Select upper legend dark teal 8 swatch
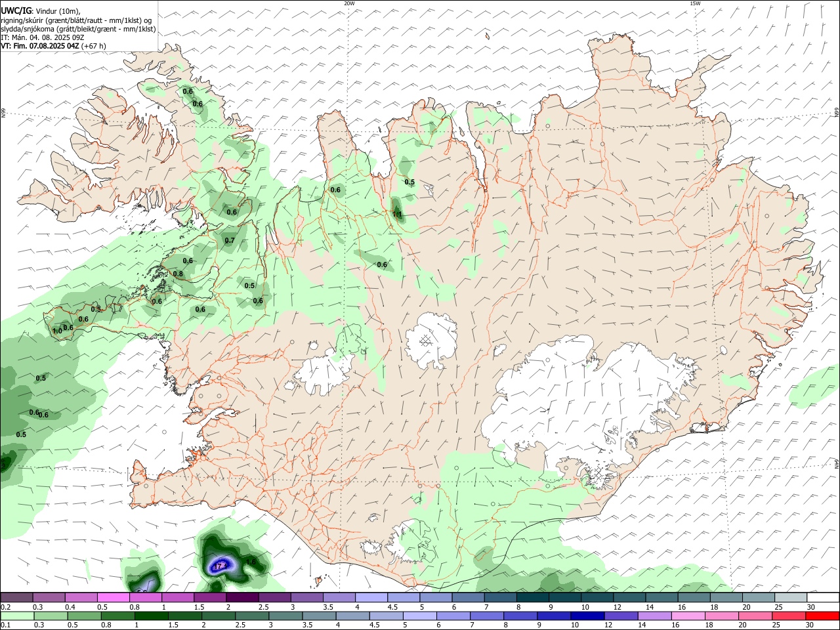The width and height of the screenshot is (840, 630). 532,598
